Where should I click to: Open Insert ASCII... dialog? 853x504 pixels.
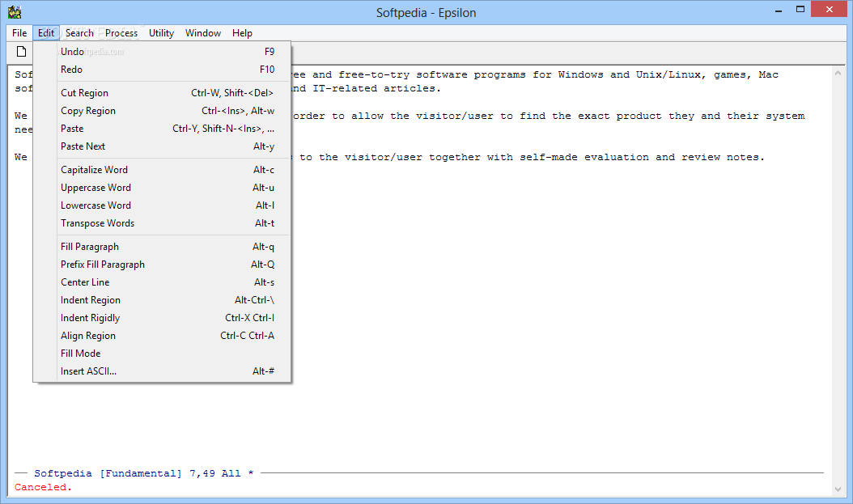point(162,371)
